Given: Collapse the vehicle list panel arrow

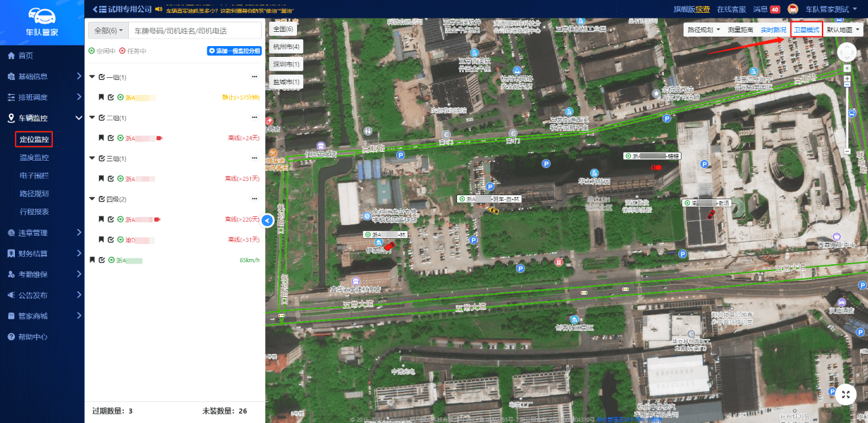Looking at the screenshot, I should pyautogui.click(x=267, y=220).
